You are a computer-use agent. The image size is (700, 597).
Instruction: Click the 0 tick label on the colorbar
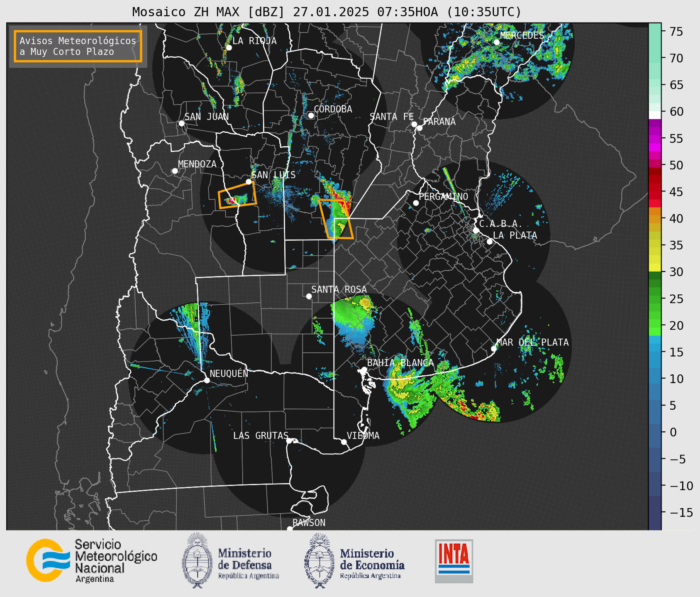pos(673,433)
